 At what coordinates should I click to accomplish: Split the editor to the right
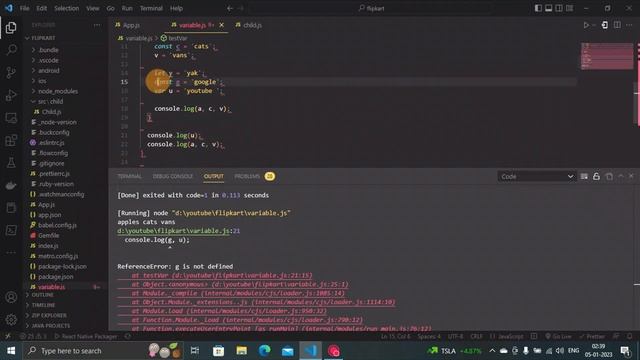(x=617, y=25)
